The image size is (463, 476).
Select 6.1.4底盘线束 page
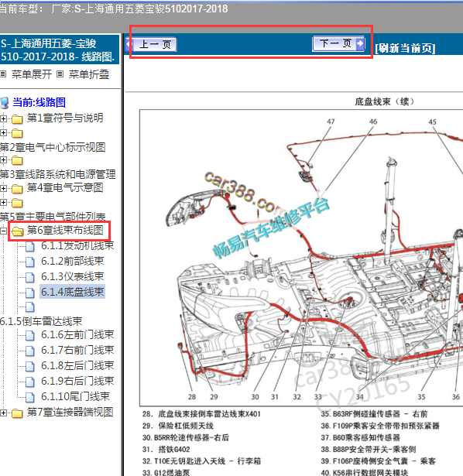tap(73, 292)
